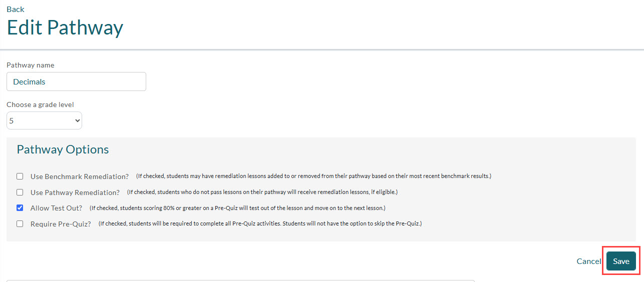The height and width of the screenshot is (282, 644).
Task: Click the "Require Pre-Quiz?" label text
Action: (x=61, y=224)
